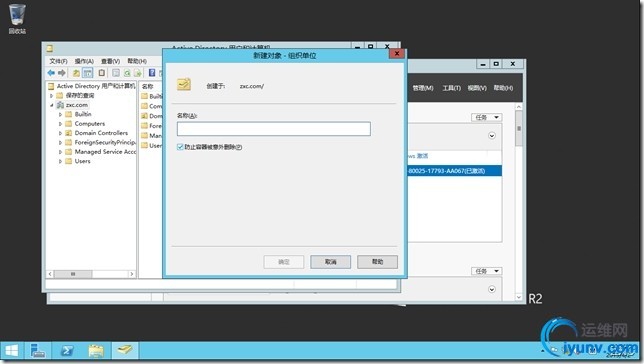The image size is (644, 364).
Task: Open Server Manager from the taskbar
Action: pyautogui.click(x=38, y=351)
